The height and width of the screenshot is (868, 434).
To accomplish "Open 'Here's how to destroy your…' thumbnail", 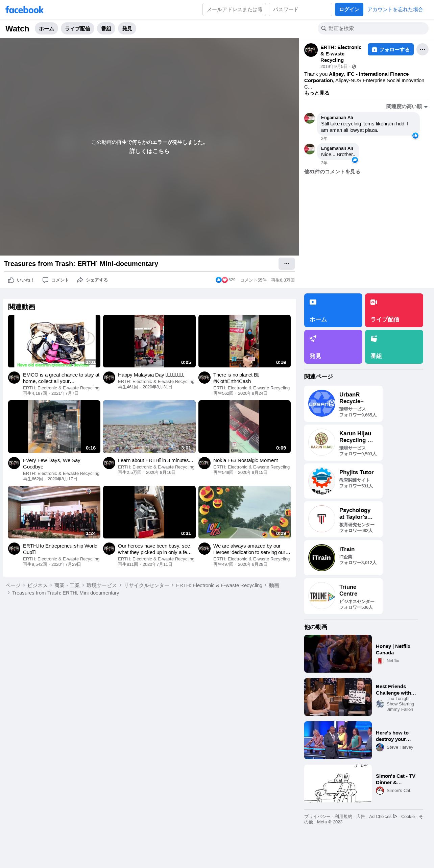I will 338,740.
